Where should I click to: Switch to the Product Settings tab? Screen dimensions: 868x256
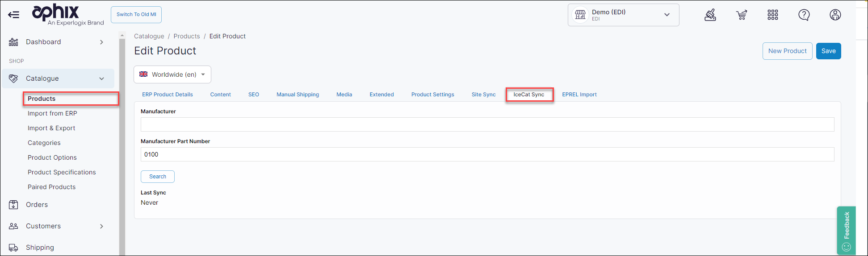coord(432,95)
